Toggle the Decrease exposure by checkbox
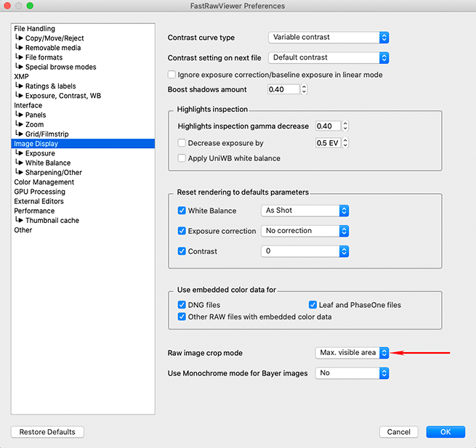This screenshot has width=476, height=448. [x=182, y=144]
